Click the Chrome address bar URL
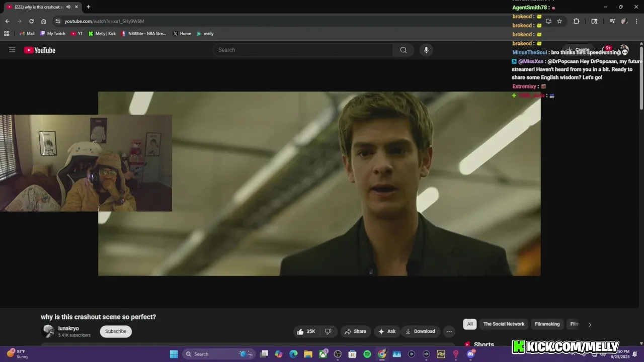This screenshot has width=644, height=362. [104, 21]
